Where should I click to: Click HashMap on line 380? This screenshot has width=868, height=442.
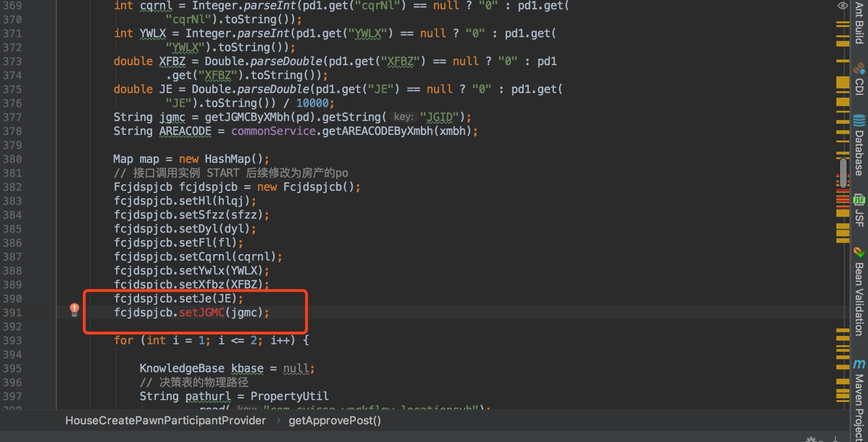coord(228,159)
